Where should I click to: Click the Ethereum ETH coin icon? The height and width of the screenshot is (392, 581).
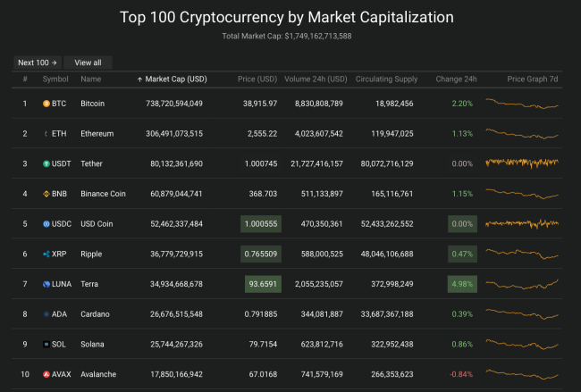pyautogui.click(x=46, y=134)
